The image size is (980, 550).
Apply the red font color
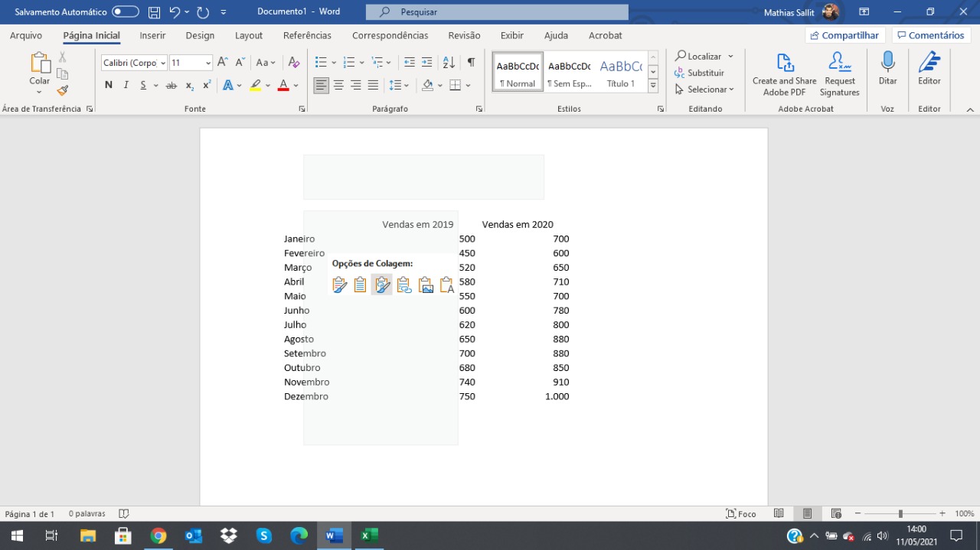click(x=283, y=85)
